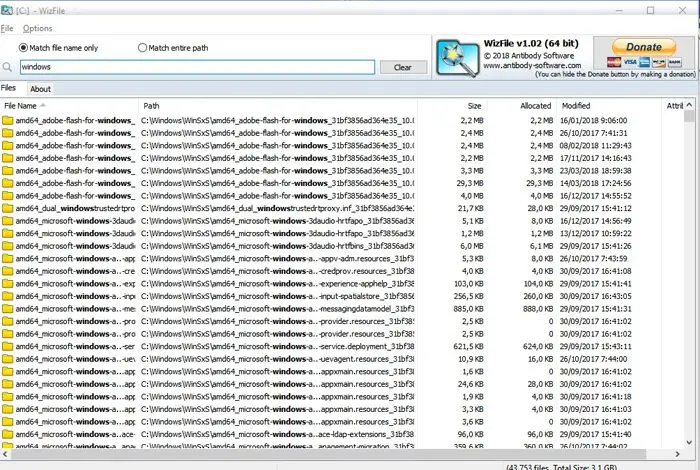700x470 pixels.
Task: Click the WizFile app icon in the title bar
Action: (7, 10)
